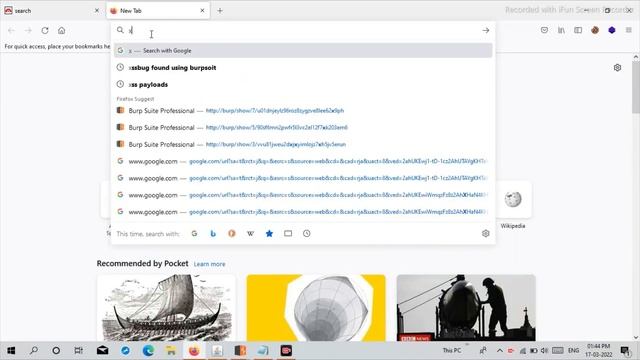Select 'xssbug found using burpsoit' history suggestion
Image resolution: width=640 pixels, height=360 pixels.
(303, 68)
